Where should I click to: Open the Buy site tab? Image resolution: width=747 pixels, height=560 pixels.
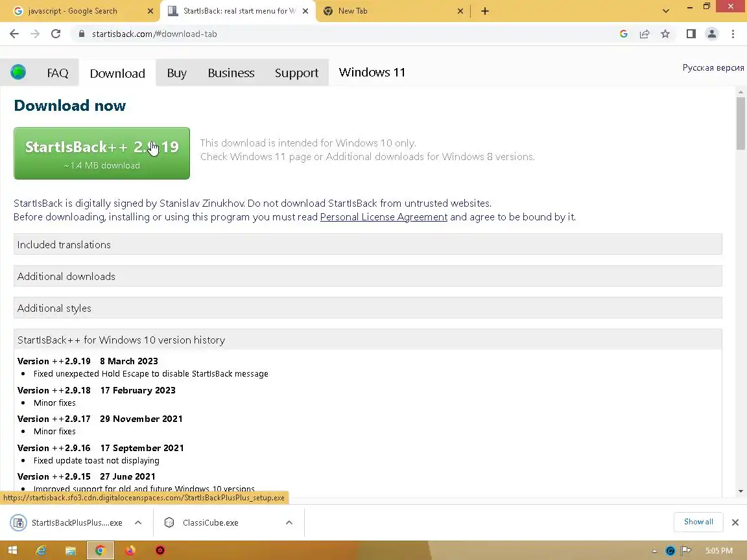177,73
